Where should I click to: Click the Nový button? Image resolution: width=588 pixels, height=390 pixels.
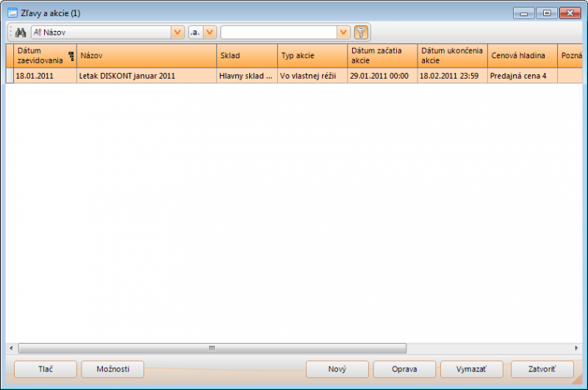pyautogui.click(x=337, y=369)
